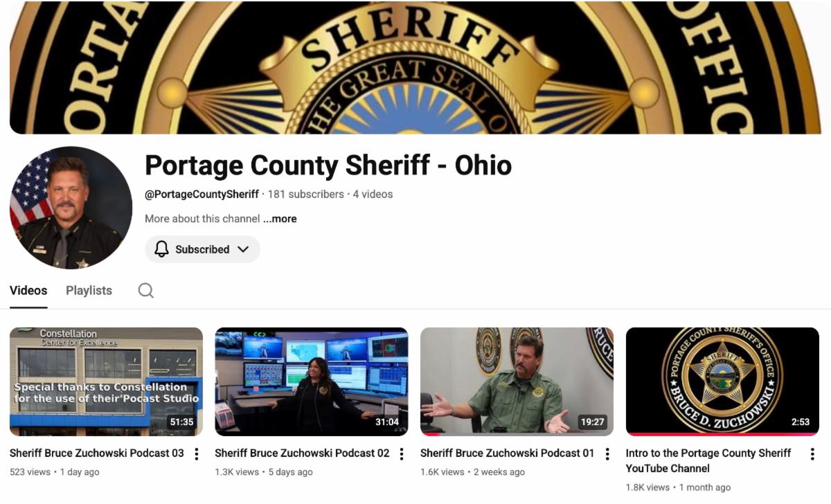Open three-dot menu for Podcast 03 video

(x=197, y=453)
